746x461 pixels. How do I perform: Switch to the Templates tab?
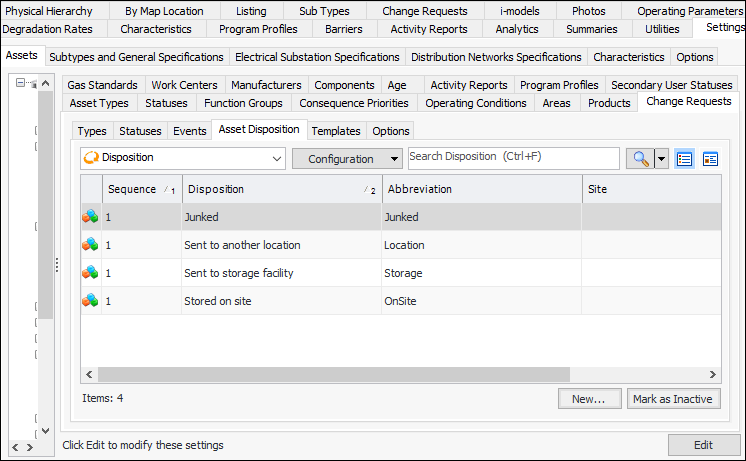pyautogui.click(x=335, y=131)
